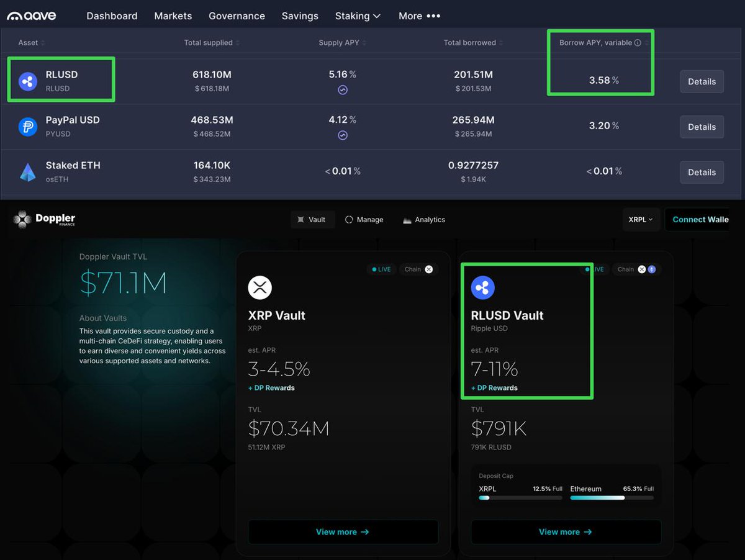
Task: Go to Markets in Aave nav
Action: [x=173, y=16]
